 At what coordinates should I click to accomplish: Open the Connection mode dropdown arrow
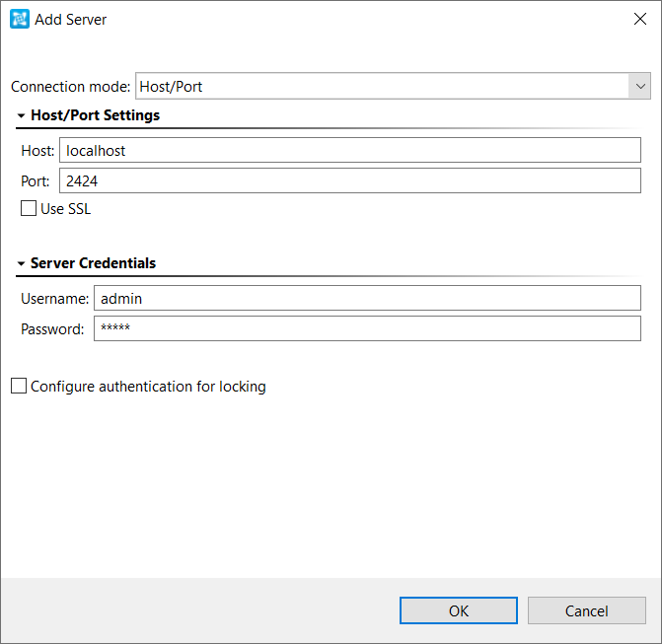click(x=640, y=86)
